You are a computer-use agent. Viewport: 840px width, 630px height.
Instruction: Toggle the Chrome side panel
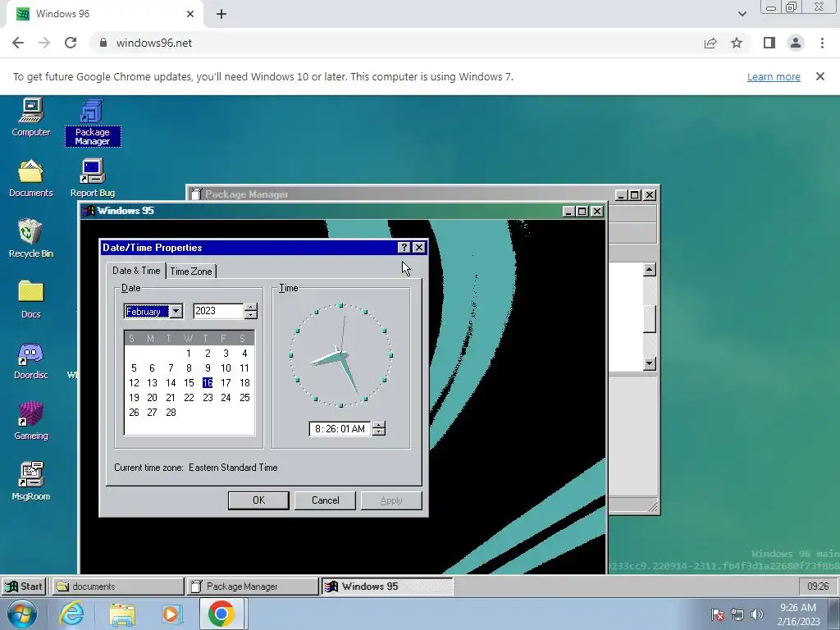point(769,43)
